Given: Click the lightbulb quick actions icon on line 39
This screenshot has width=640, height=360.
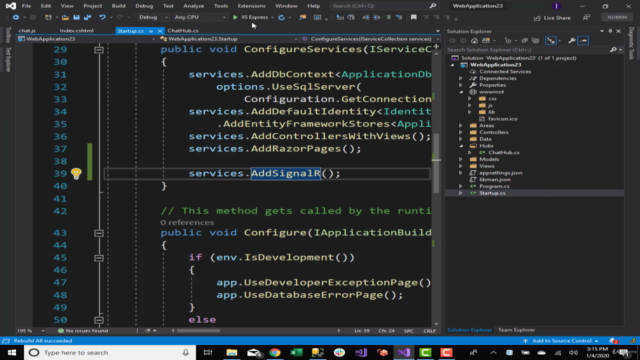Looking at the screenshot, I should click(x=76, y=173).
